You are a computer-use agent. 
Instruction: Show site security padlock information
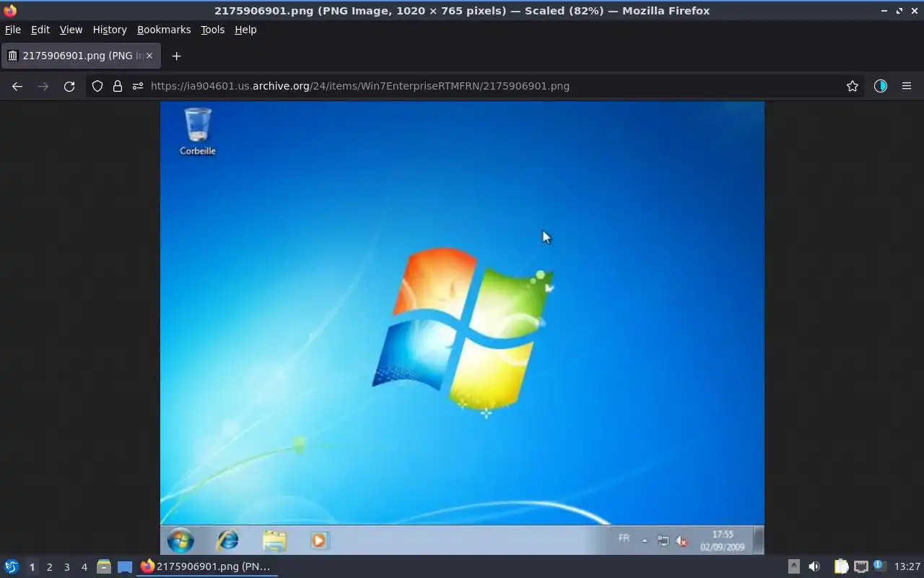(118, 86)
